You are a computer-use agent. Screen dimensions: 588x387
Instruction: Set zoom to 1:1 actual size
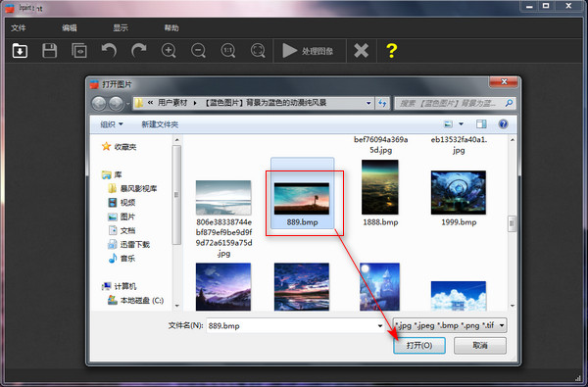(x=228, y=50)
